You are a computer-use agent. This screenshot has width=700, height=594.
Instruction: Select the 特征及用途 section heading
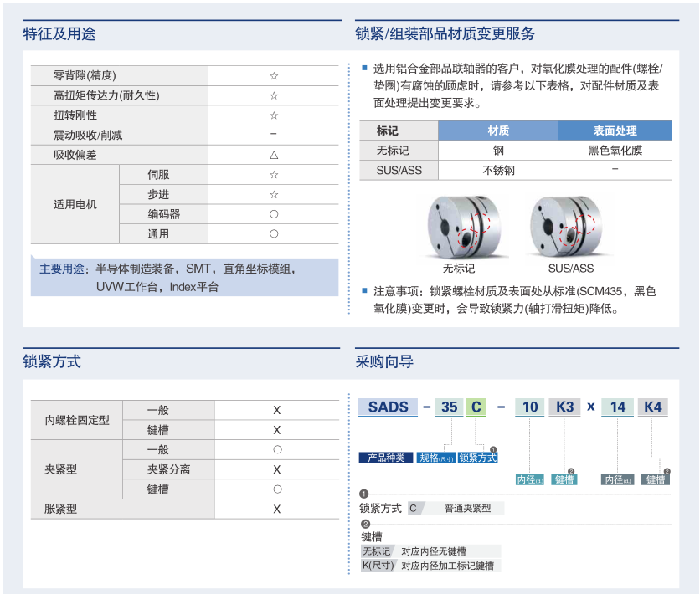click(59, 34)
